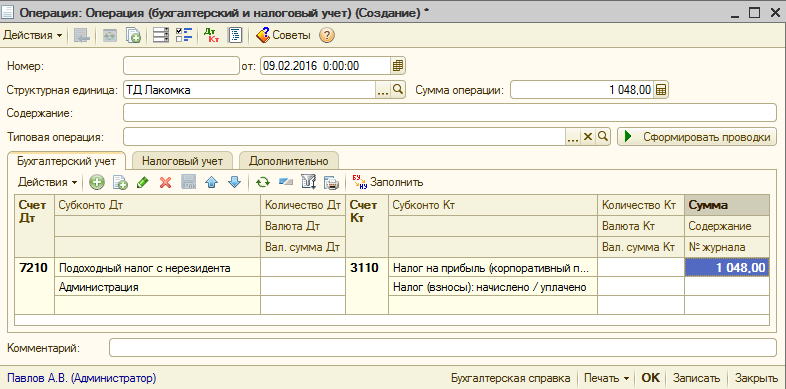The height and width of the screenshot is (389, 786).
Task: Open Советы tips
Action: (283, 36)
